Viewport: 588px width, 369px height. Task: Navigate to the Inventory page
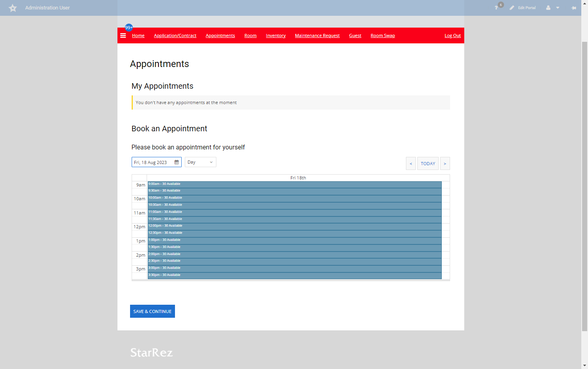pos(276,35)
